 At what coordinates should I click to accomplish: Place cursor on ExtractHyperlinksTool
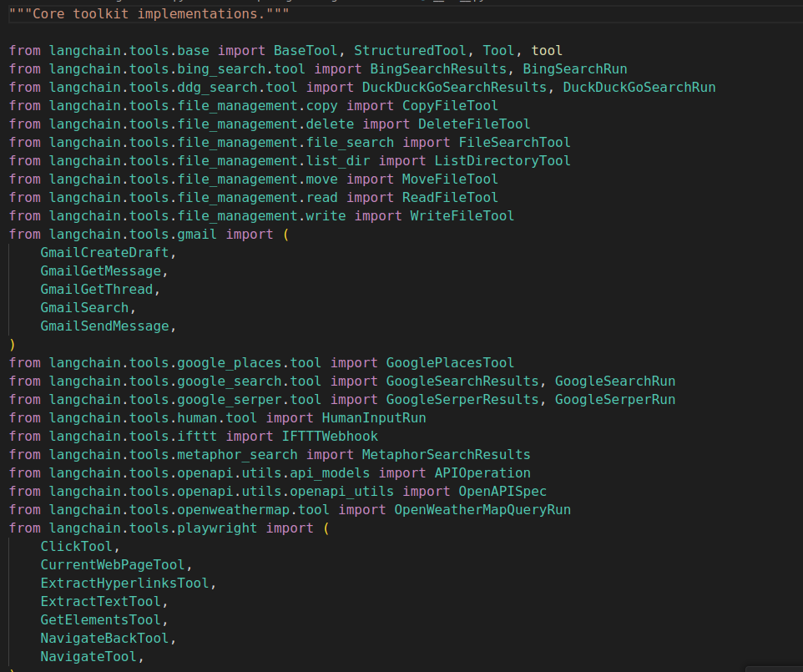[x=125, y=584]
